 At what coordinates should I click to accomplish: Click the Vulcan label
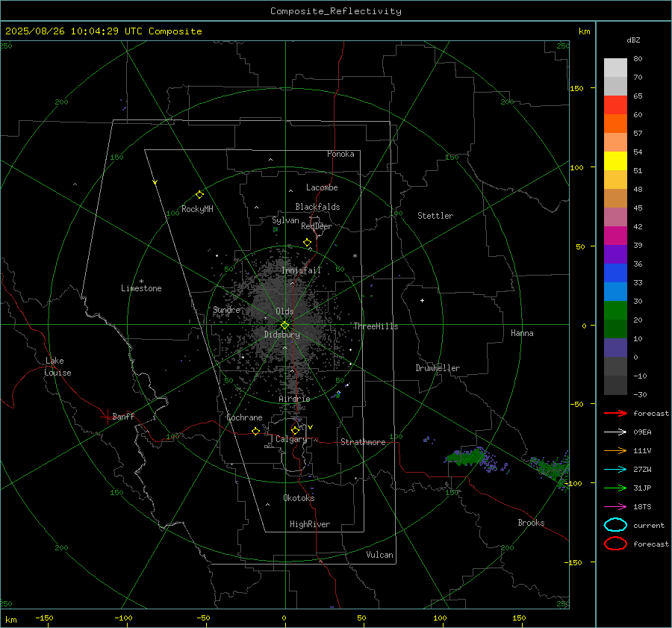tap(380, 555)
